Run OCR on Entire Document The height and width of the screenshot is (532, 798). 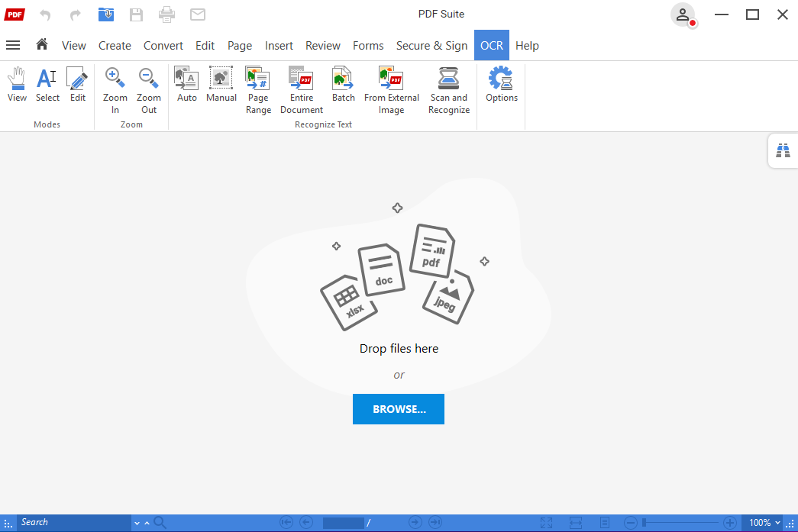[x=301, y=90]
